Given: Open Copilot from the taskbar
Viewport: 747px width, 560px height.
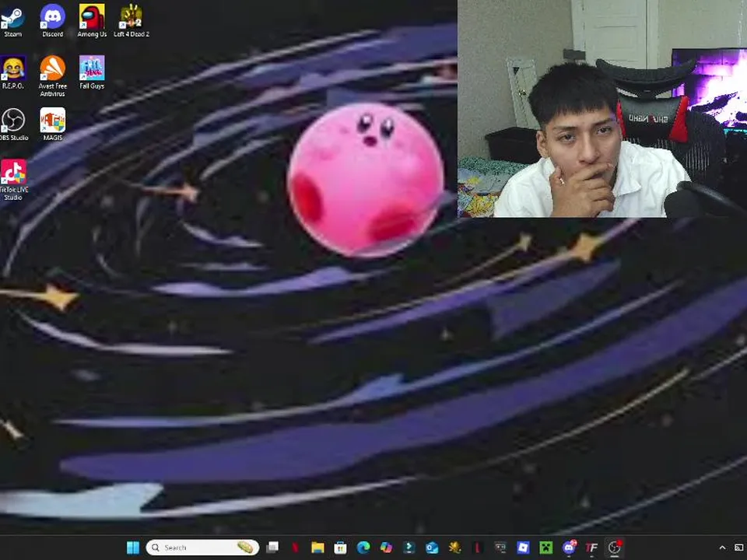Looking at the screenshot, I should [x=386, y=548].
